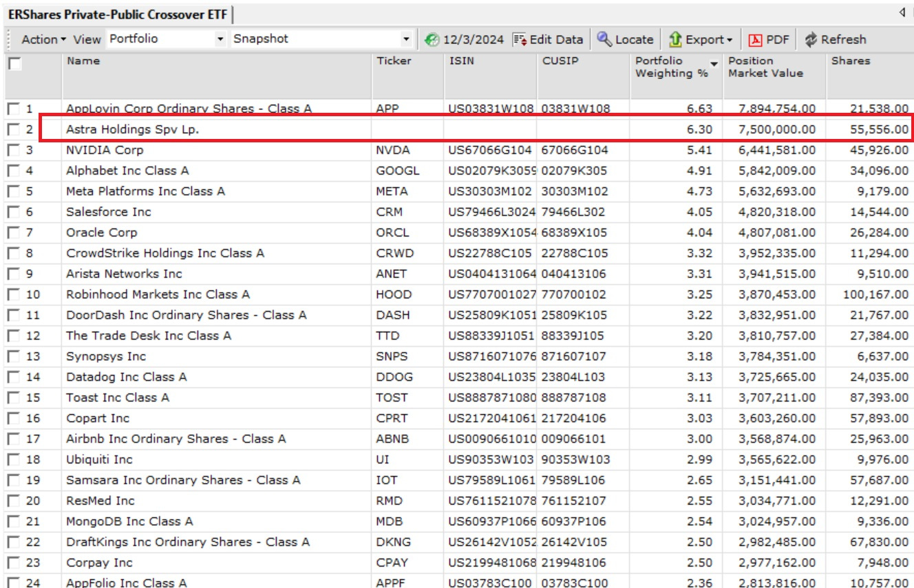Select The Trade Desk Inc Class A
The width and height of the screenshot is (914, 588).
(x=149, y=336)
